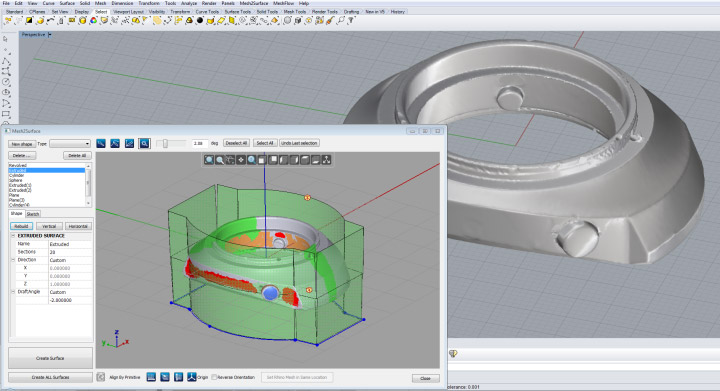Viewport: 720px width, 391px height.
Task: Click the shape list scroll down arrow
Action: click(88, 203)
